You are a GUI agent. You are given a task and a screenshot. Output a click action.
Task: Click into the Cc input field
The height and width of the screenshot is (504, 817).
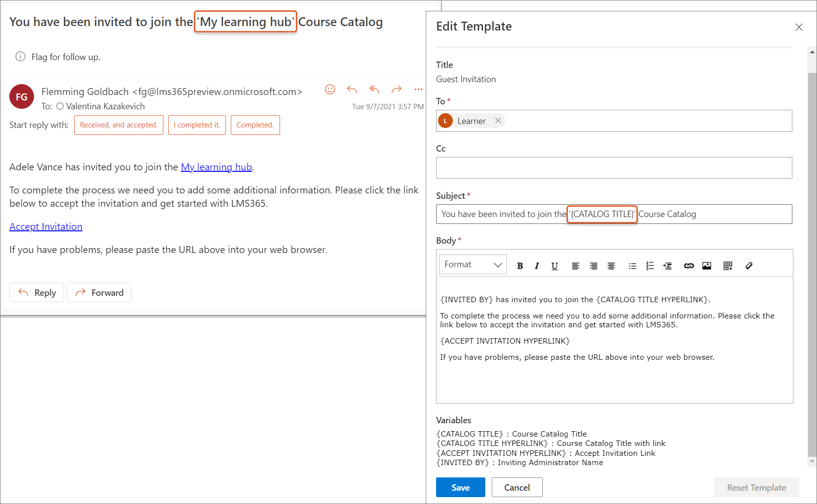click(614, 168)
